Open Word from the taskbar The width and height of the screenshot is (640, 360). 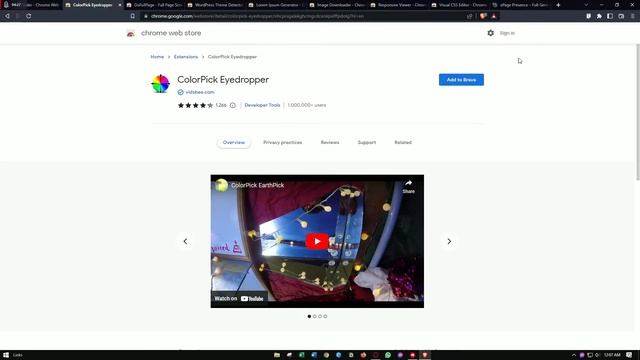[314, 355]
